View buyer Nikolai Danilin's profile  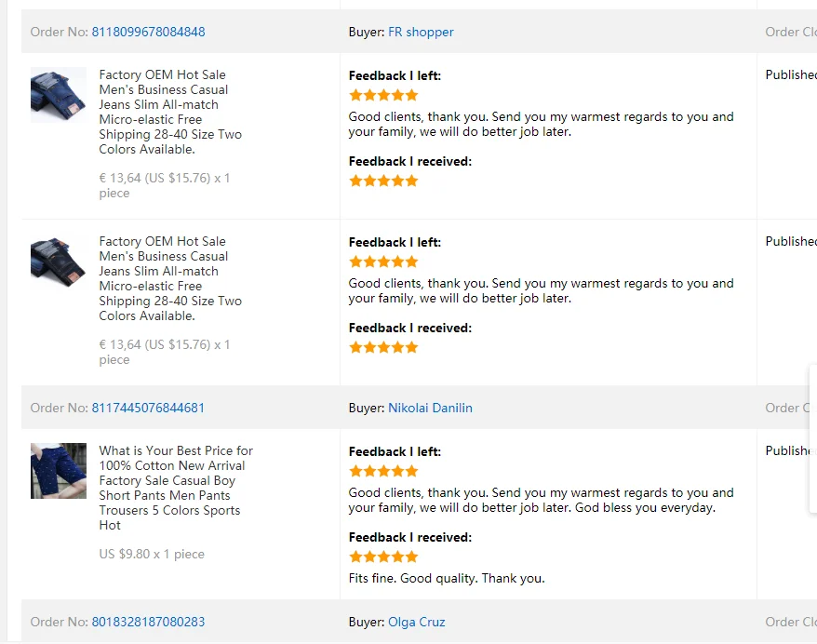coord(430,408)
